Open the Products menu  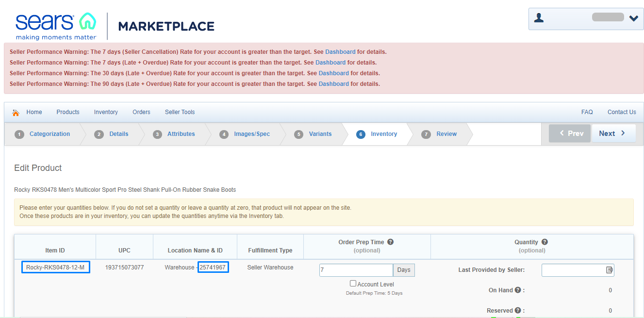click(68, 112)
